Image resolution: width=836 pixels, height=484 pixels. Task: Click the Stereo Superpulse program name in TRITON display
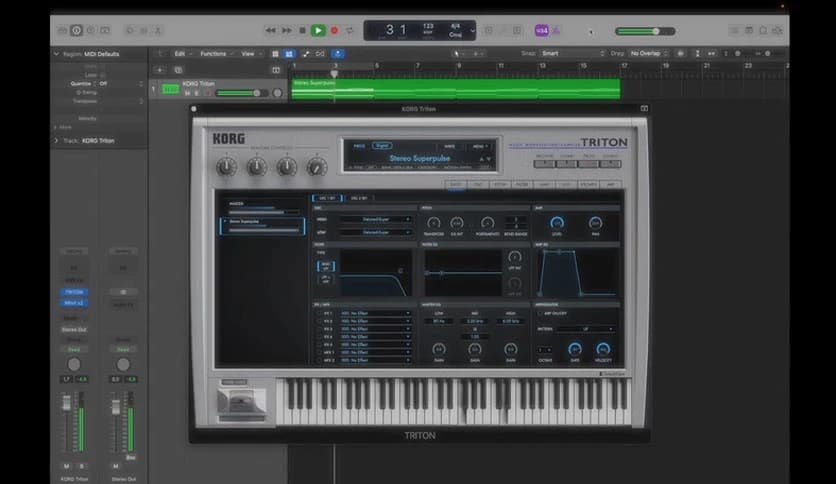(420, 158)
